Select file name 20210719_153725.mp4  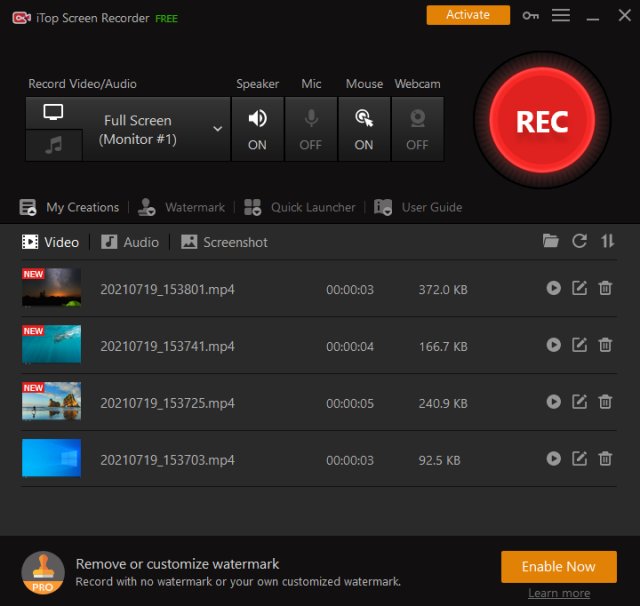click(167, 403)
